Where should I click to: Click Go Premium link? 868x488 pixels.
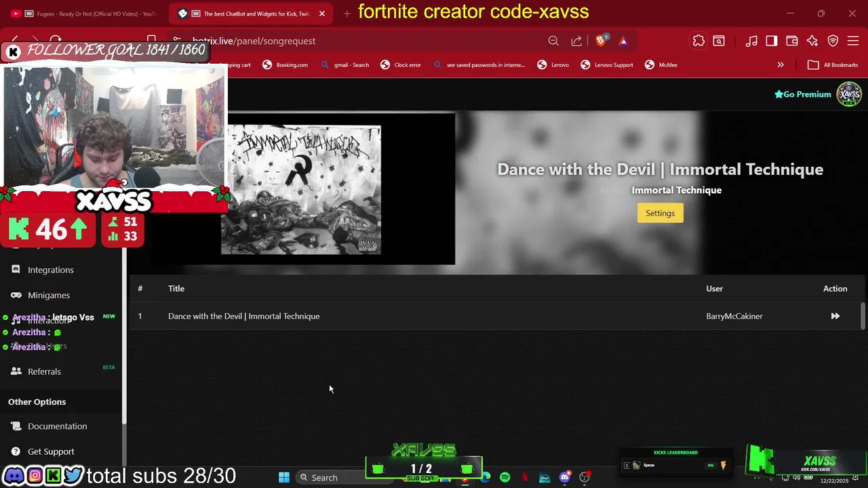[x=803, y=94]
